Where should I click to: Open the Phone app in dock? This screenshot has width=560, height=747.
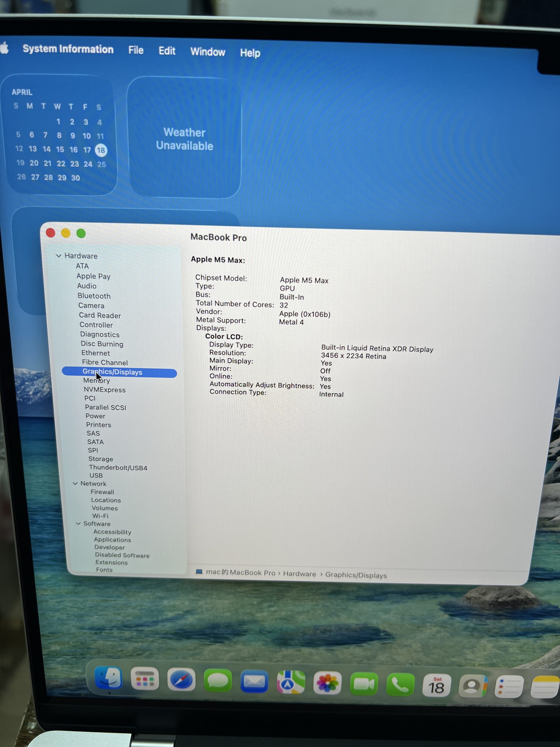(400, 685)
